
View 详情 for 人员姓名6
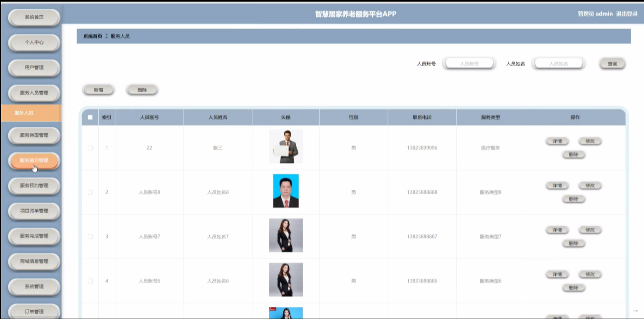557,274
